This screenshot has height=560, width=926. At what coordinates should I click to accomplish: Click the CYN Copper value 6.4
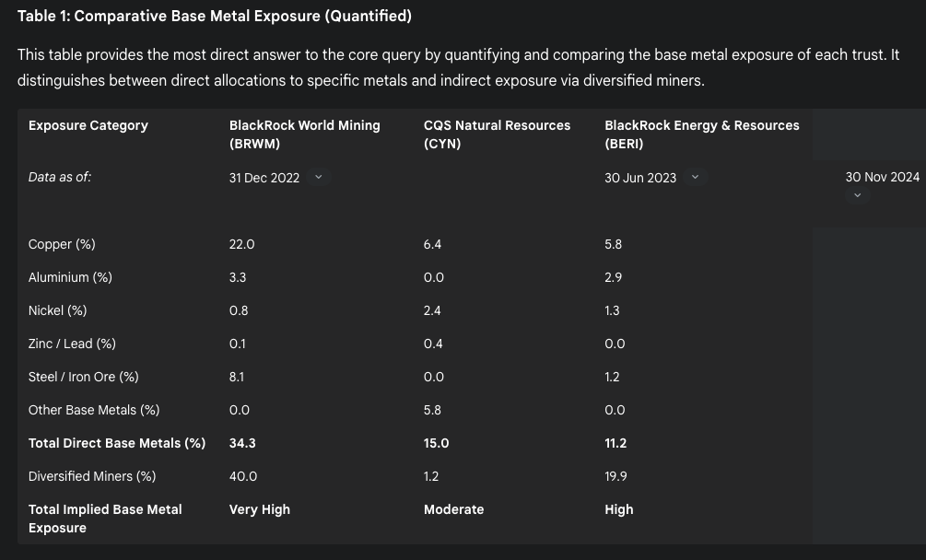pos(432,244)
